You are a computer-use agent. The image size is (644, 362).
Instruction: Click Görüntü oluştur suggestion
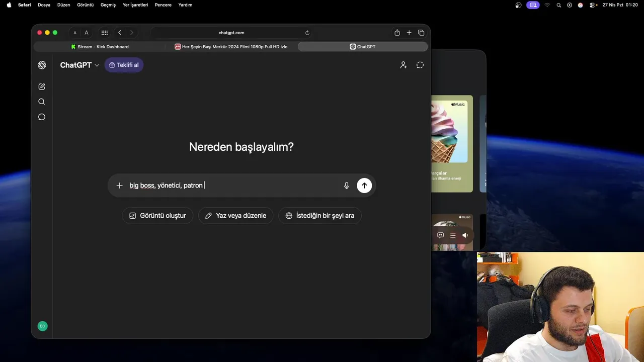point(157,216)
